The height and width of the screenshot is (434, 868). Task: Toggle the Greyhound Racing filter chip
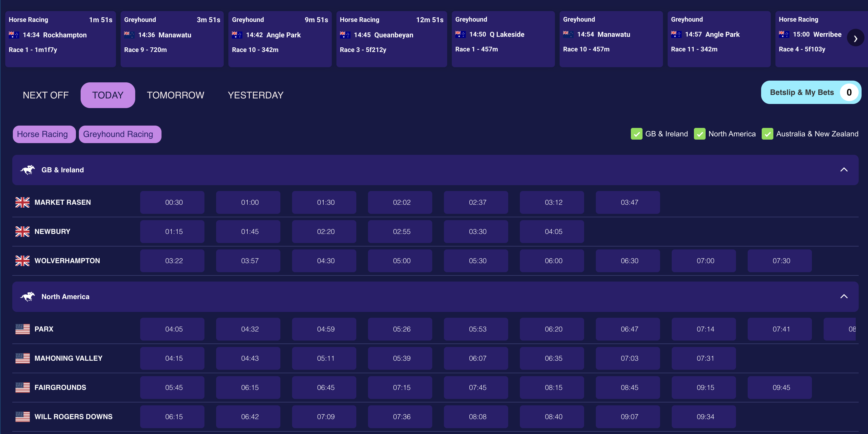pos(120,134)
